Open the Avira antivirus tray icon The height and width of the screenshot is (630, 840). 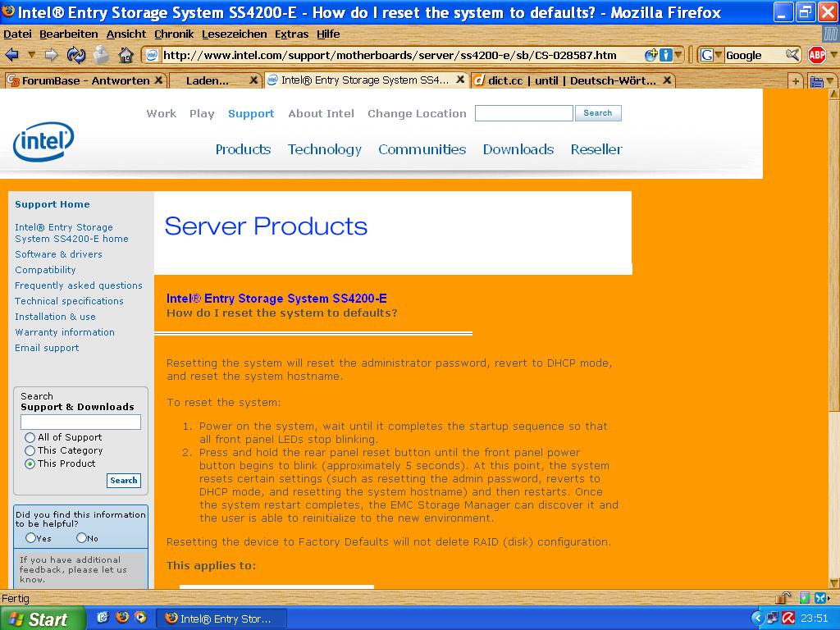click(x=788, y=619)
